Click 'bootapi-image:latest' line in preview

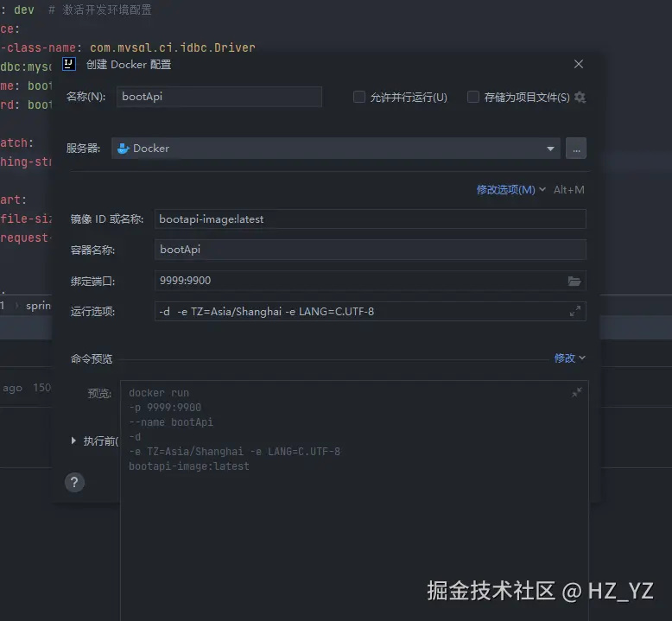click(189, 466)
